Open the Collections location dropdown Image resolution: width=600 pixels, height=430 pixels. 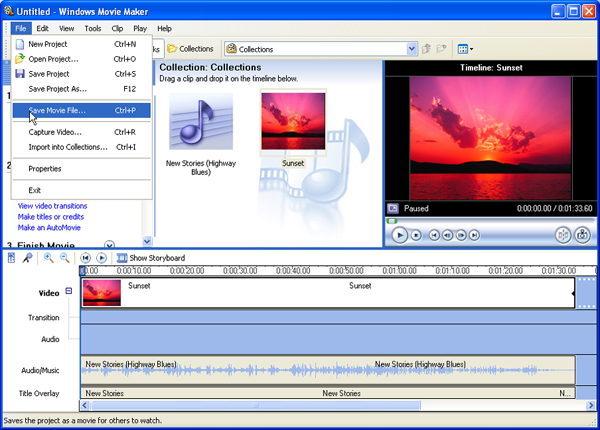pyautogui.click(x=412, y=49)
